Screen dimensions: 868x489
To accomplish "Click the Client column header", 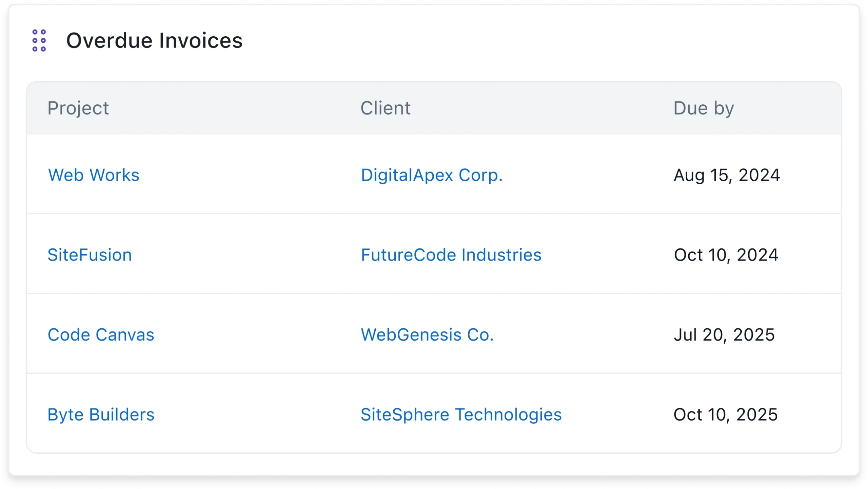I will tap(385, 108).
